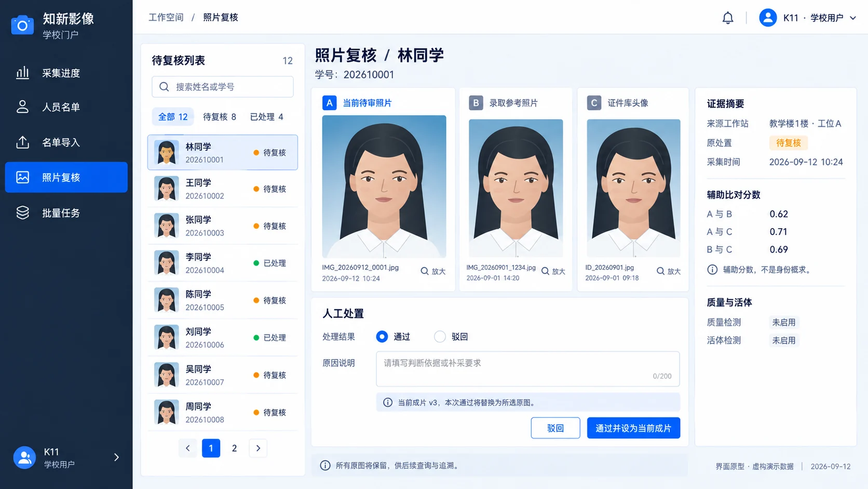Viewport: 868px width, 489px height.
Task: Open page 2 of the list
Action: [234, 448]
